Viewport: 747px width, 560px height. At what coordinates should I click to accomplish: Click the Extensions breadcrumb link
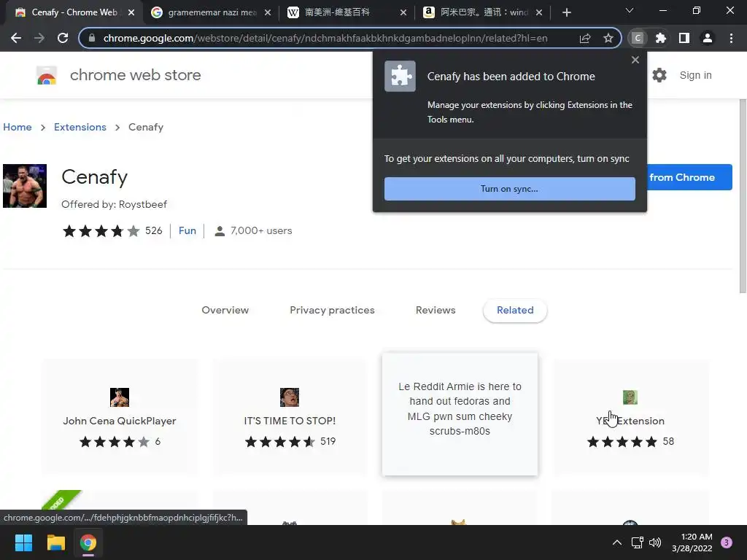coord(80,127)
